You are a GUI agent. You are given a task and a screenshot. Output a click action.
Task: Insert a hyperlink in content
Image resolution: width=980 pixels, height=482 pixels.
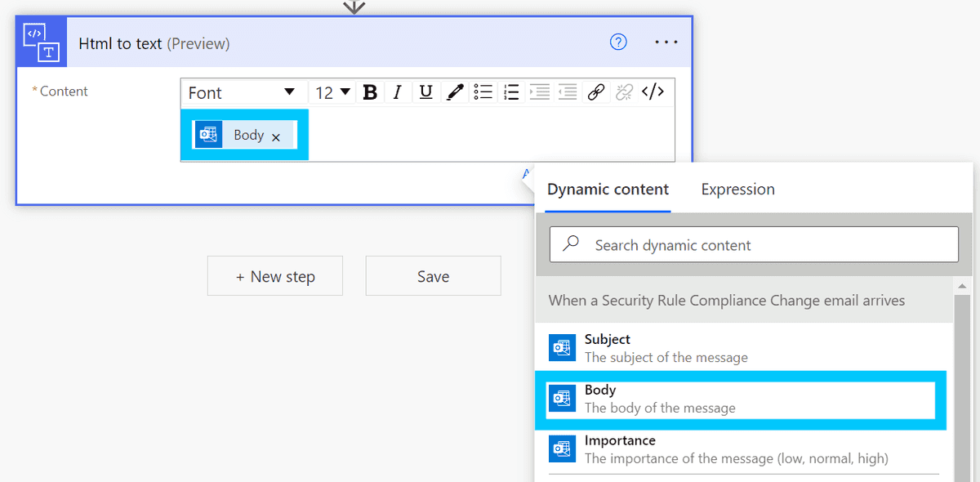click(x=596, y=92)
